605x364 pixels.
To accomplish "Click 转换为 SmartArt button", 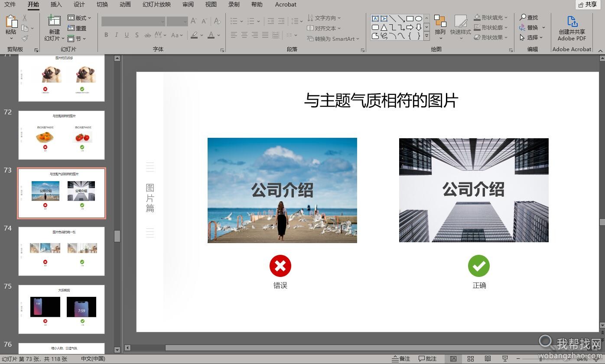I will (x=333, y=39).
